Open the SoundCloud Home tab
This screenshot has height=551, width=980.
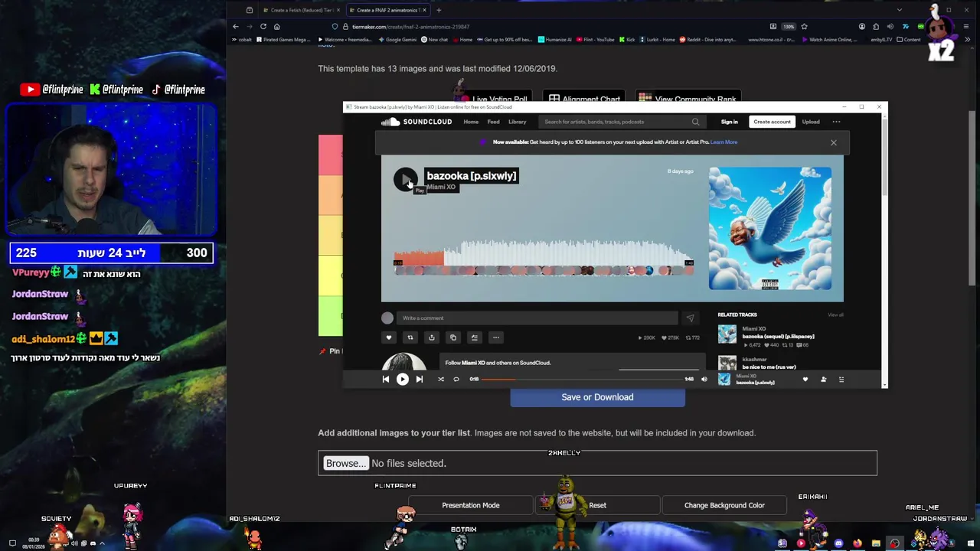(471, 122)
